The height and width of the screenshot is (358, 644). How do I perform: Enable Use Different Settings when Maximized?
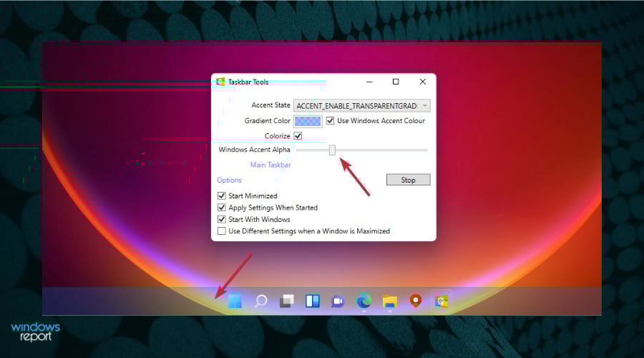point(222,231)
